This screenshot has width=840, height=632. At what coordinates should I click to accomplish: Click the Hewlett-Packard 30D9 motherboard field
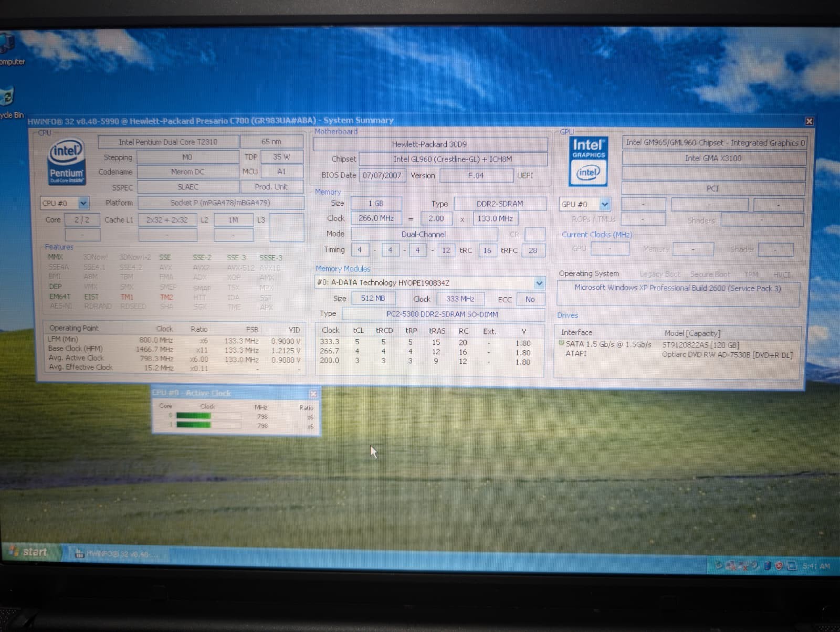(429, 144)
